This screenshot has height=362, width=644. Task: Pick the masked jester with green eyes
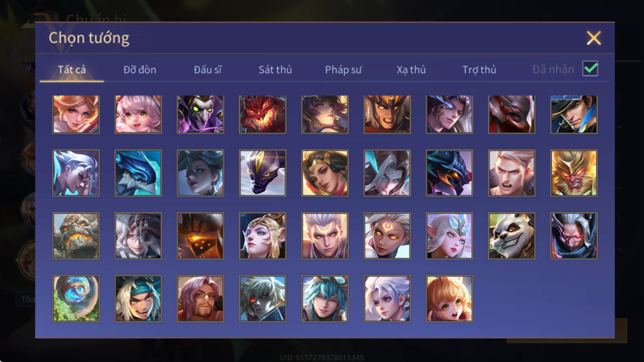pos(200,114)
